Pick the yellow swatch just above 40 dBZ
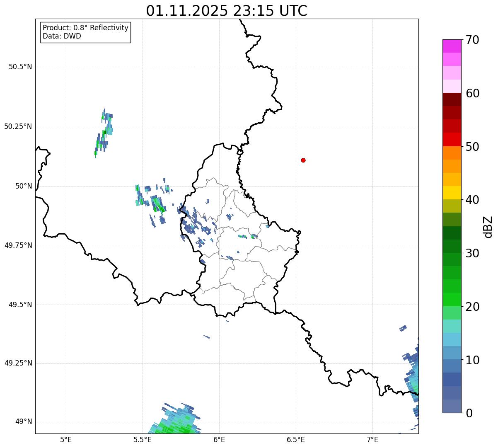Image resolution: width=498 pixels, height=448 pixels. coord(452,193)
